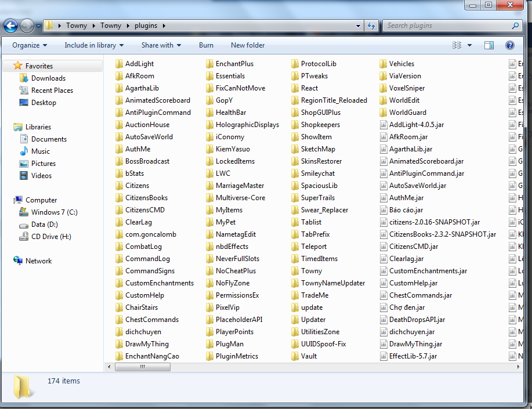Click the Forward navigation arrow

[x=27, y=26]
